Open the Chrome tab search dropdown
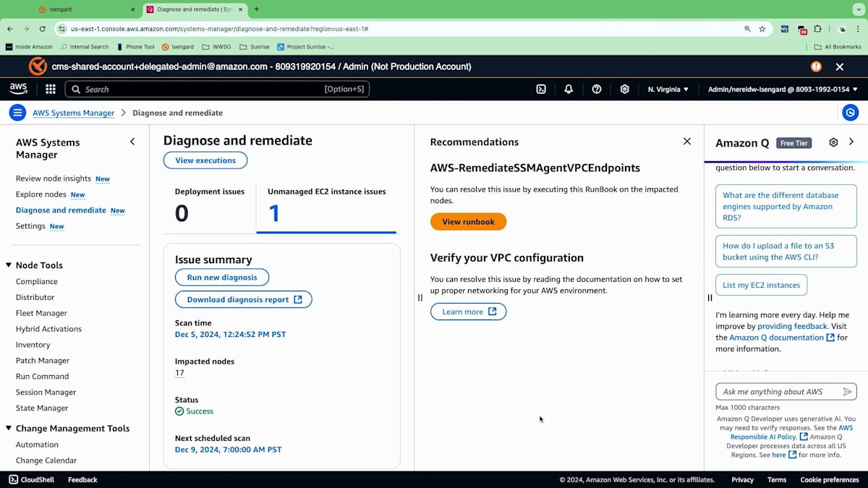This screenshot has width=868, height=488. [x=859, y=9]
